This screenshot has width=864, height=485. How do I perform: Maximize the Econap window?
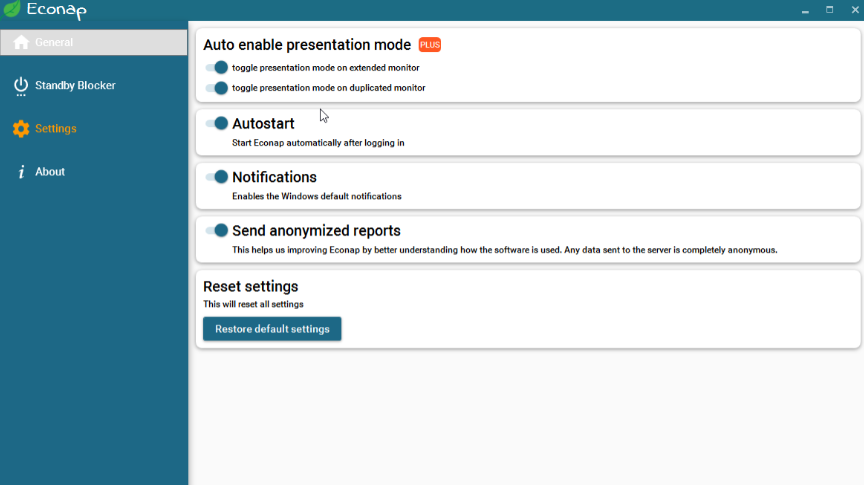[x=829, y=10]
